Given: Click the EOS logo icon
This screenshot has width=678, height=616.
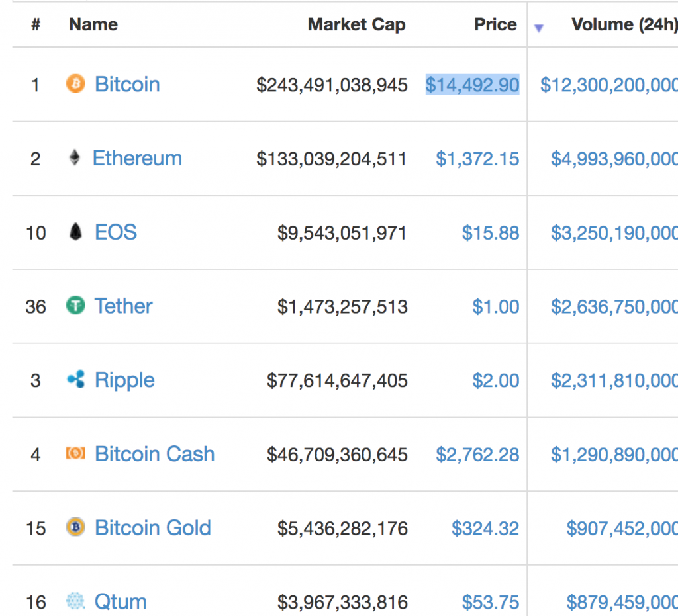Looking at the screenshot, I should click(x=75, y=232).
